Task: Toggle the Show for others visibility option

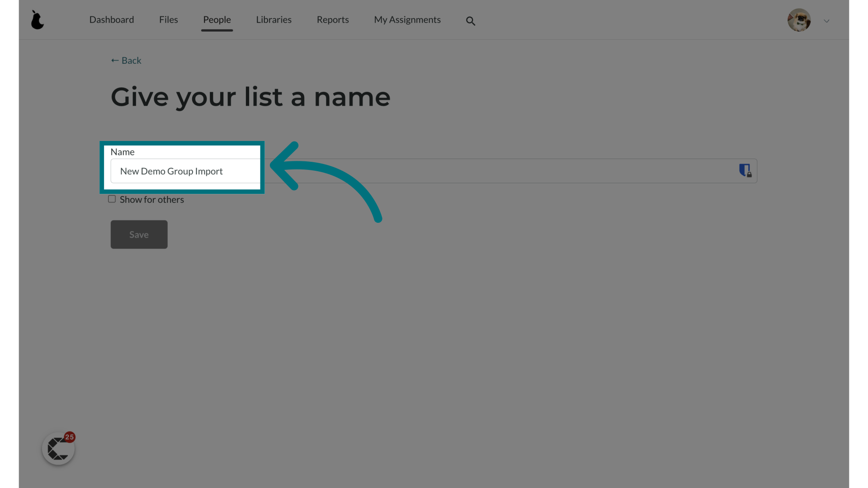Action: pos(112,198)
